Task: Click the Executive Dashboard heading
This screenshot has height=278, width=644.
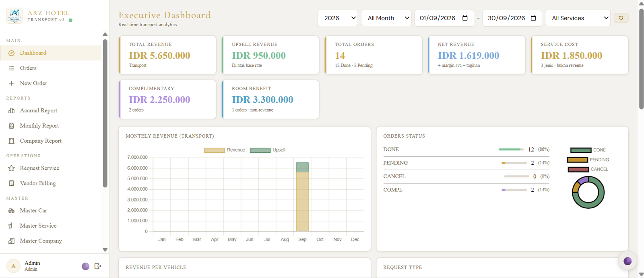Action: 164,15
